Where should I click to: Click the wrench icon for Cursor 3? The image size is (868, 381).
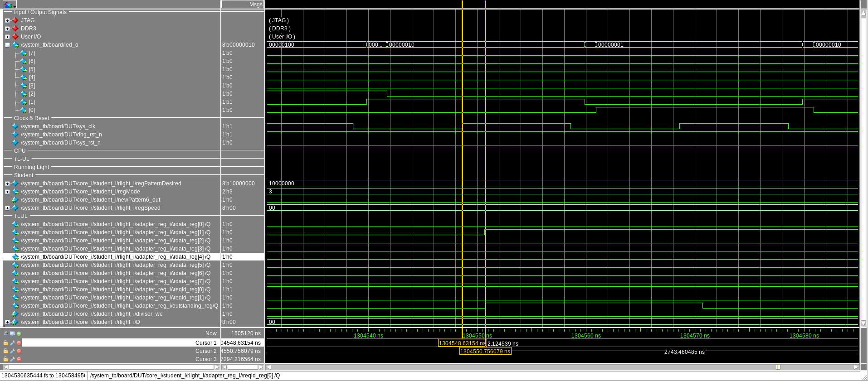click(13, 359)
